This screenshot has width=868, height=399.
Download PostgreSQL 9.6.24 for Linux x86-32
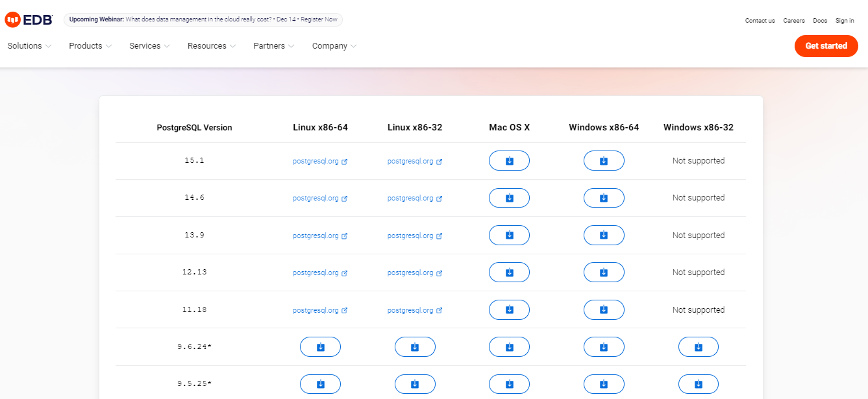coord(415,347)
